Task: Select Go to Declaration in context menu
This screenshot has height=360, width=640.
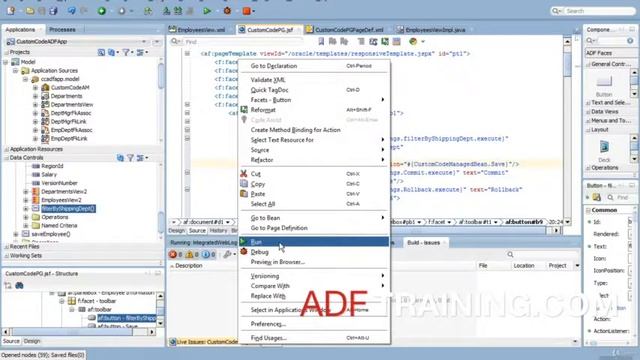Action: coord(314,66)
